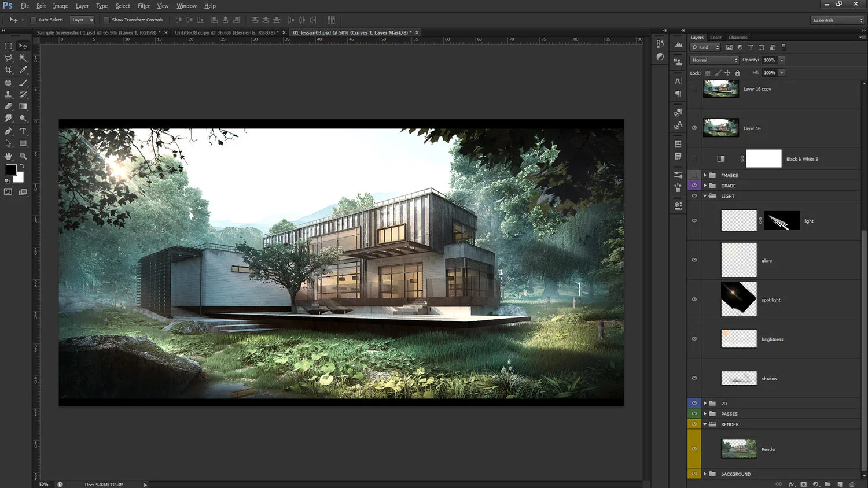The height and width of the screenshot is (488, 868).
Task: Open the Essentials workspace switcher
Action: click(837, 20)
